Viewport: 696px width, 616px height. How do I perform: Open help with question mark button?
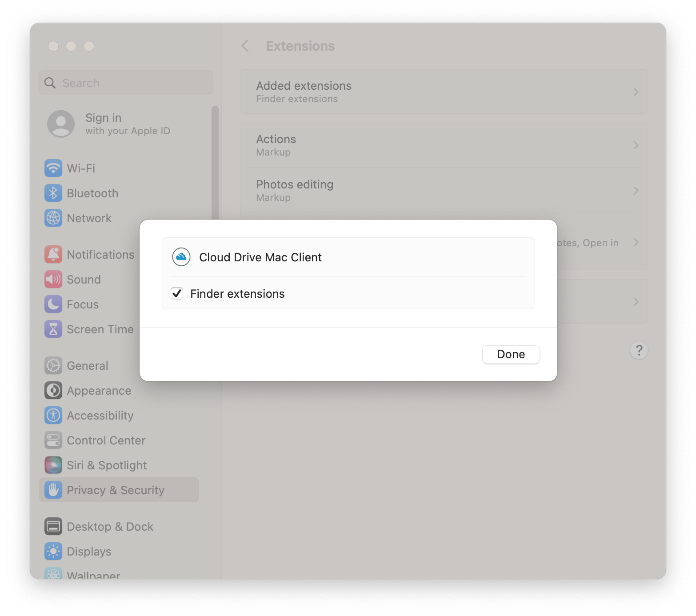[x=639, y=350]
